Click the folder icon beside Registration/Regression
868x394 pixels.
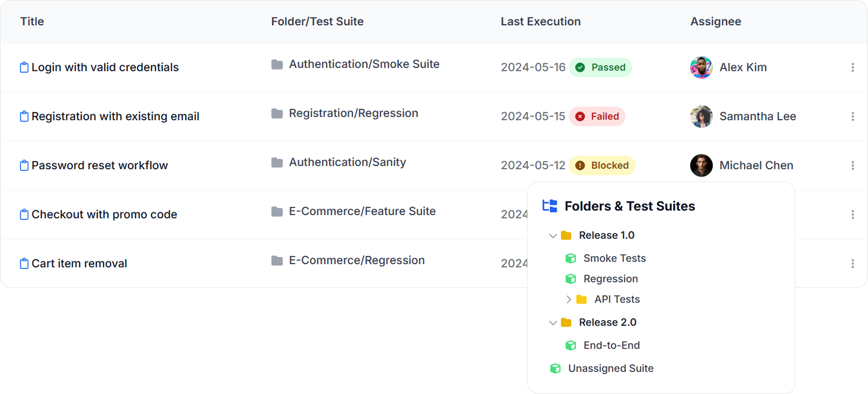277,114
